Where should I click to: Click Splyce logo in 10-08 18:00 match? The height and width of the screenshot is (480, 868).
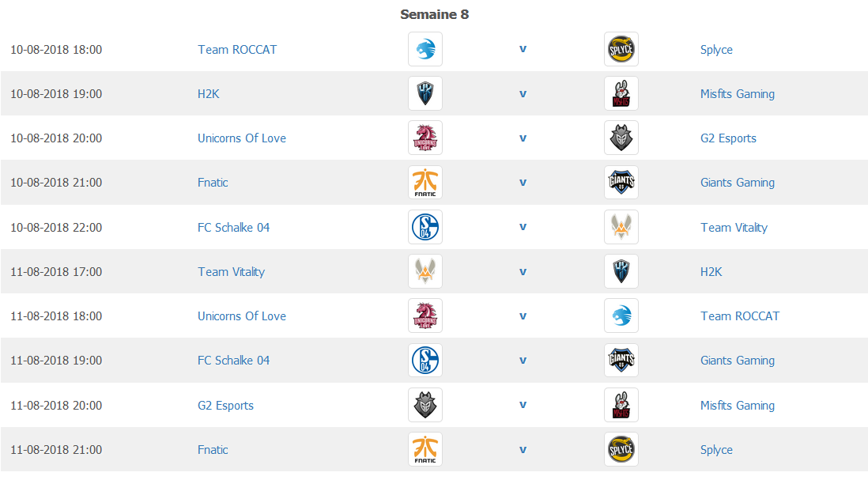pos(621,49)
